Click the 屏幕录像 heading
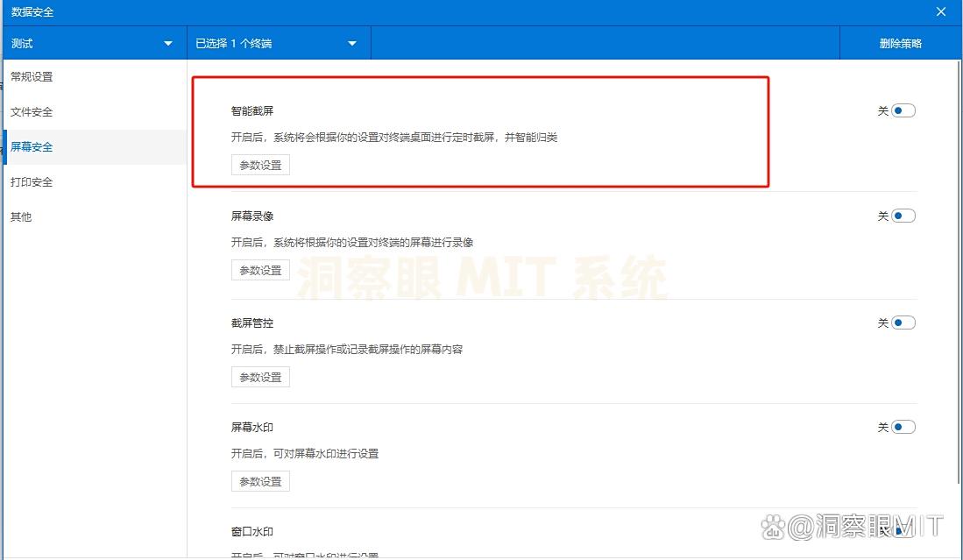 tap(252, 216)
